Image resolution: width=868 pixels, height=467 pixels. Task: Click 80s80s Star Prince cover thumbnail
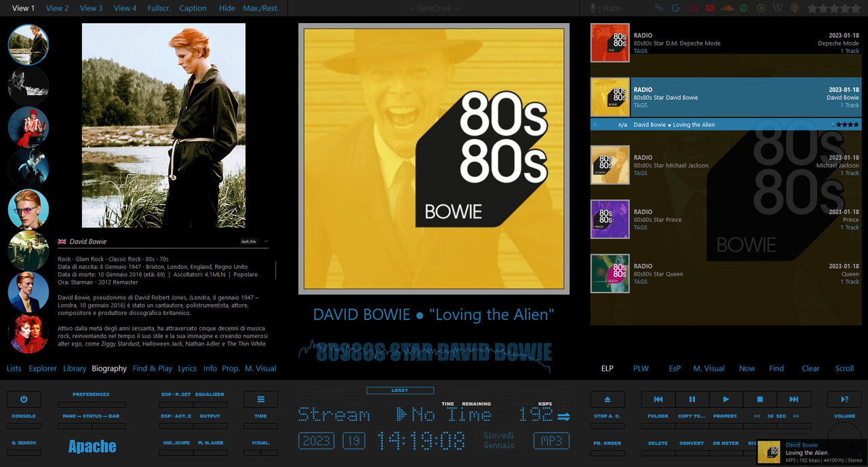pos(610,219)
